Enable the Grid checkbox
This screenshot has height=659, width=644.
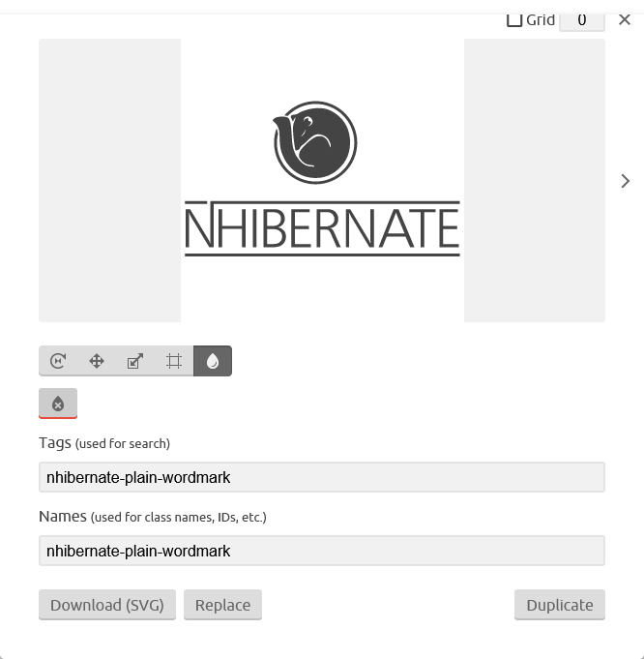pyautogui.click(x=514, y=19)
